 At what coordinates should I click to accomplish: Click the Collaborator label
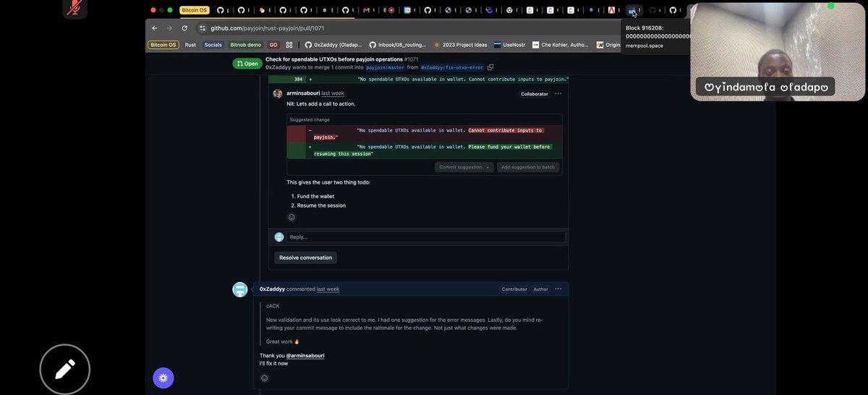tap(535, 94)
